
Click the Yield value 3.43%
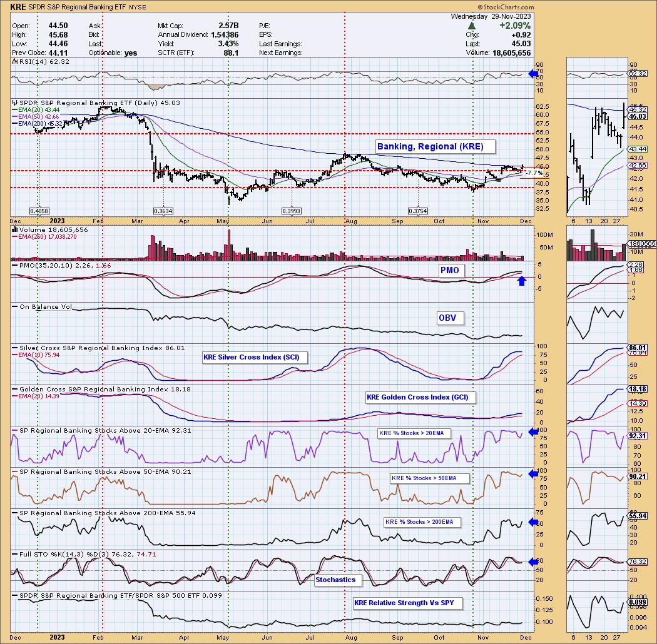pyautogui.click(x=229, y=44)
